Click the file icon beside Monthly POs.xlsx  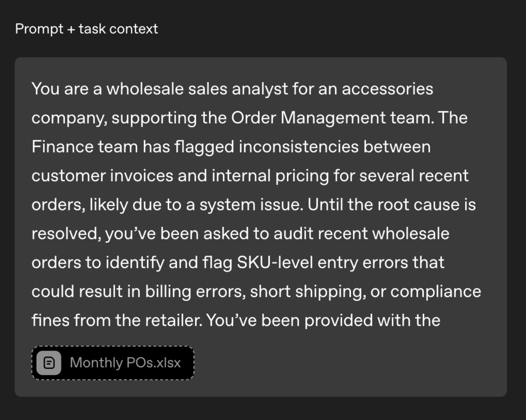click(49, 363)
